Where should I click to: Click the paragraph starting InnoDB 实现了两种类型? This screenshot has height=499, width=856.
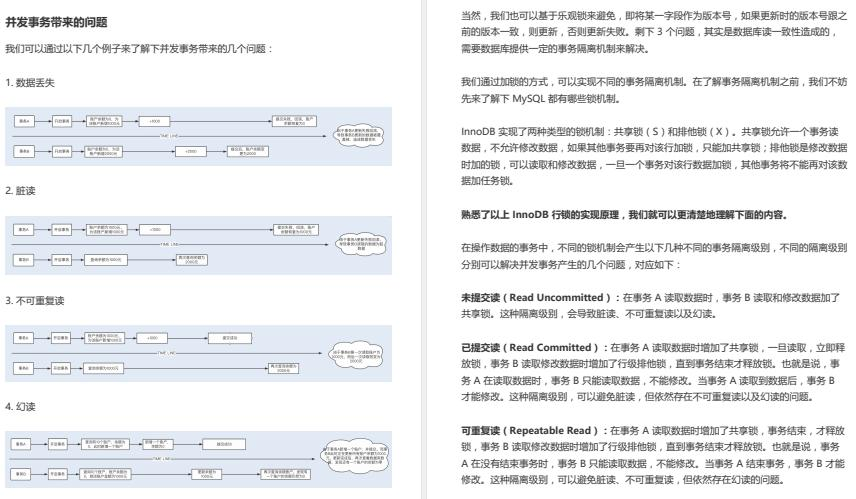pos(653,156)
